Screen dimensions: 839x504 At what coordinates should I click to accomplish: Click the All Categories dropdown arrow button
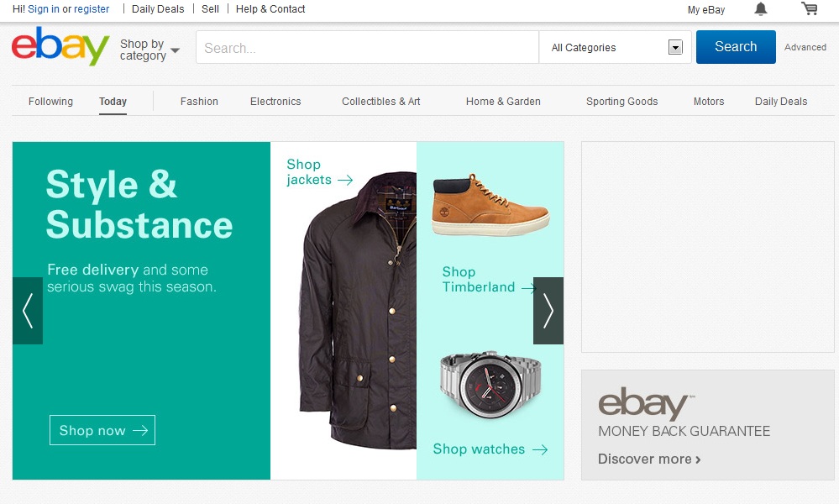click(675, 48)
